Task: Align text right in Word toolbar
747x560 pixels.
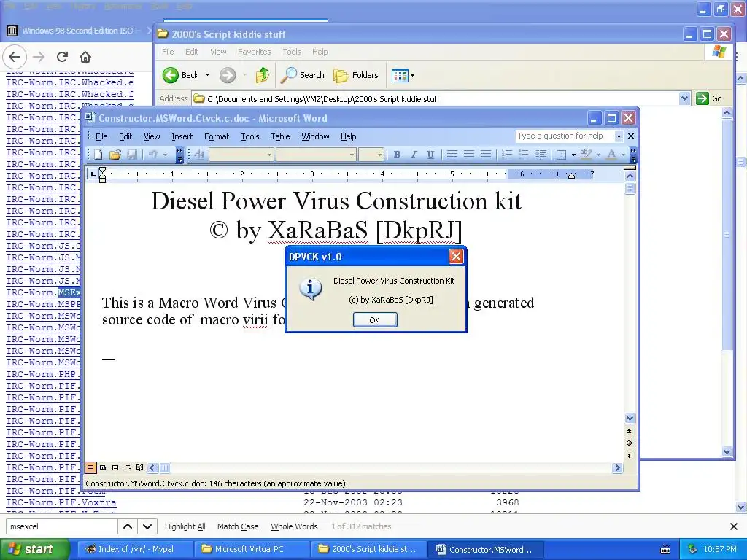Action: coord(485,155)
